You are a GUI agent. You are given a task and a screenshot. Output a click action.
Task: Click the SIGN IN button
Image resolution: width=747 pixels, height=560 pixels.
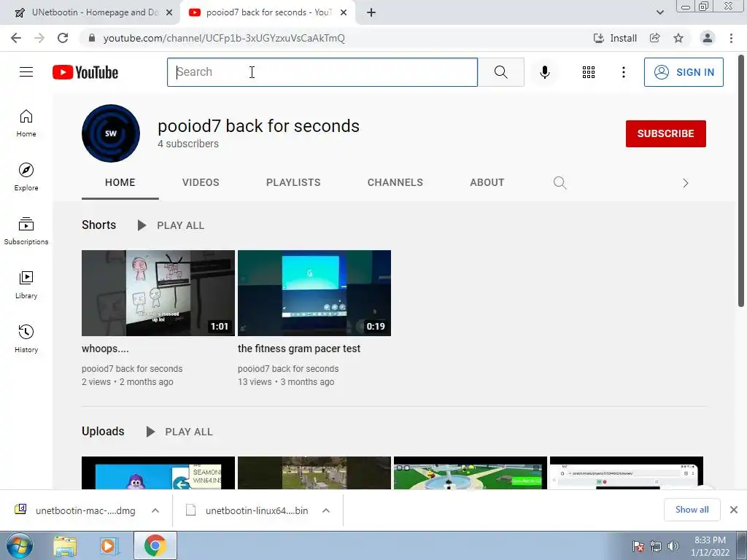tap(684, 72)
